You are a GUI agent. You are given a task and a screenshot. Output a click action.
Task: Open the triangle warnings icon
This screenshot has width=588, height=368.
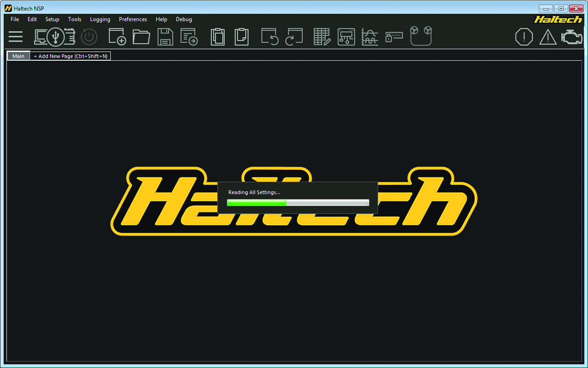coord(548,37)
